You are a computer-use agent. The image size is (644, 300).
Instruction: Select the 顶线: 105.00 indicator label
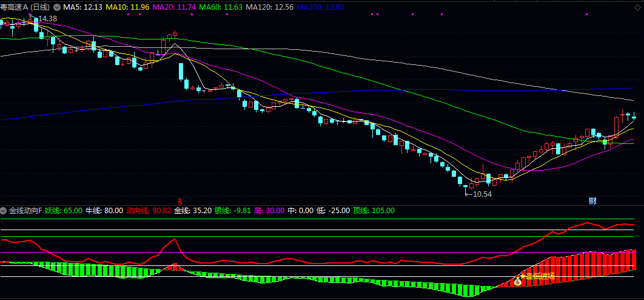point(374,211)
